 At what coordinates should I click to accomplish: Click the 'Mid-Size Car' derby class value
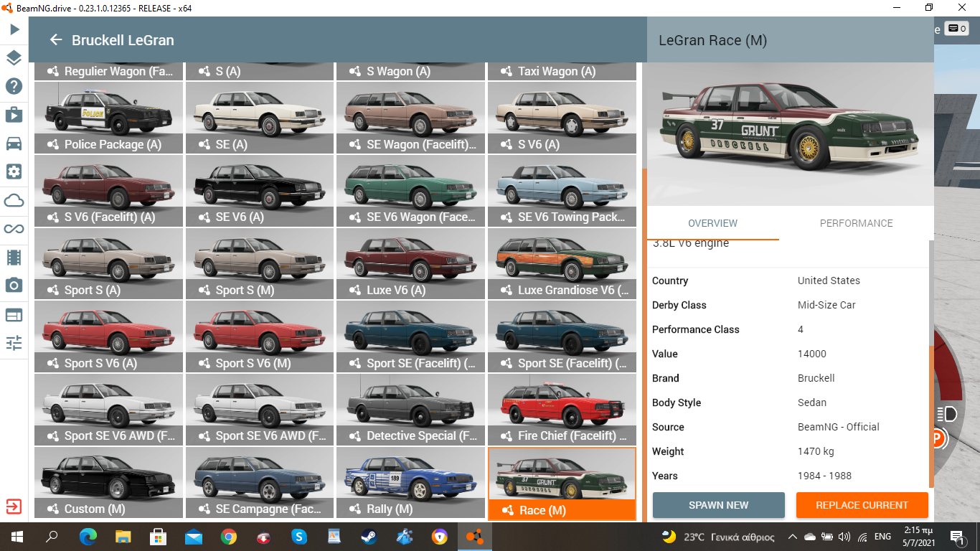tap(826, 305)
